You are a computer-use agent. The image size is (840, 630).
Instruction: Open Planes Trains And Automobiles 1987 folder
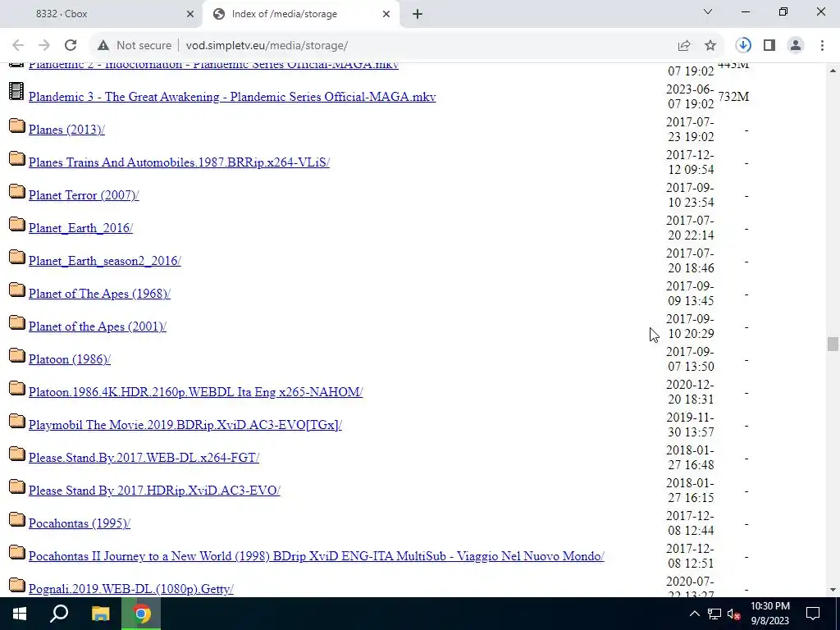pyautogui.click(x=179, y=162)
